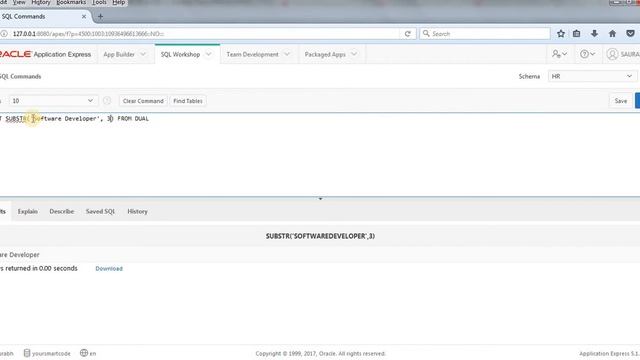Screen dimensions: 640x360
Task: Click the language globe icon labeled en
Action: tap(84, 353)
